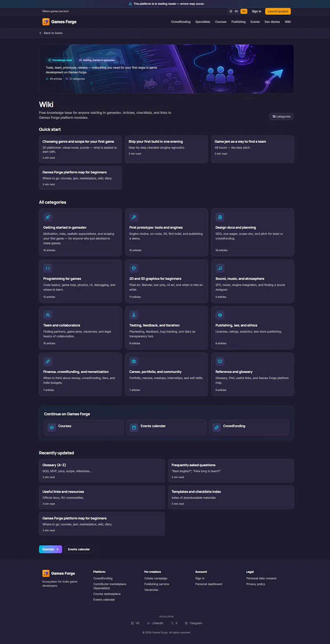Image resolution: width=330 pixels, height=644 pixels.
Task: Click the coin icon on Finance card
Action: [x=48, y=361]
